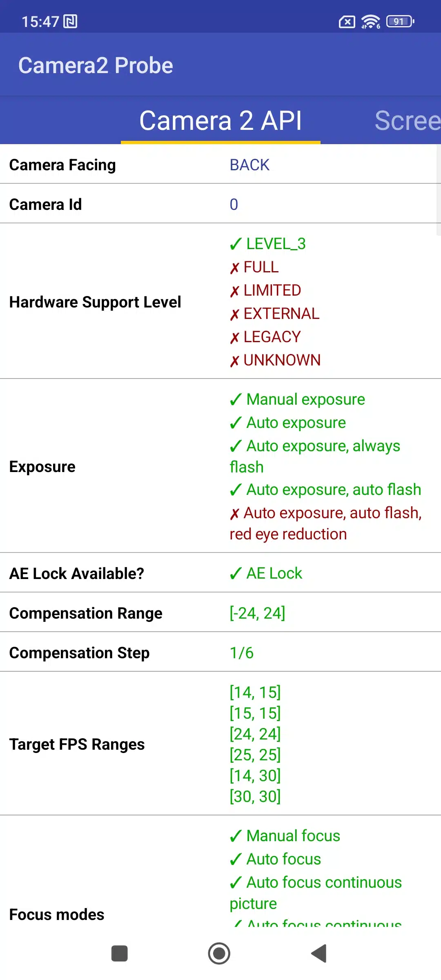441x980 pixels.
Task: Tap the Compensation Range value [-24, 24]
Action: click(x=257, y=613)
